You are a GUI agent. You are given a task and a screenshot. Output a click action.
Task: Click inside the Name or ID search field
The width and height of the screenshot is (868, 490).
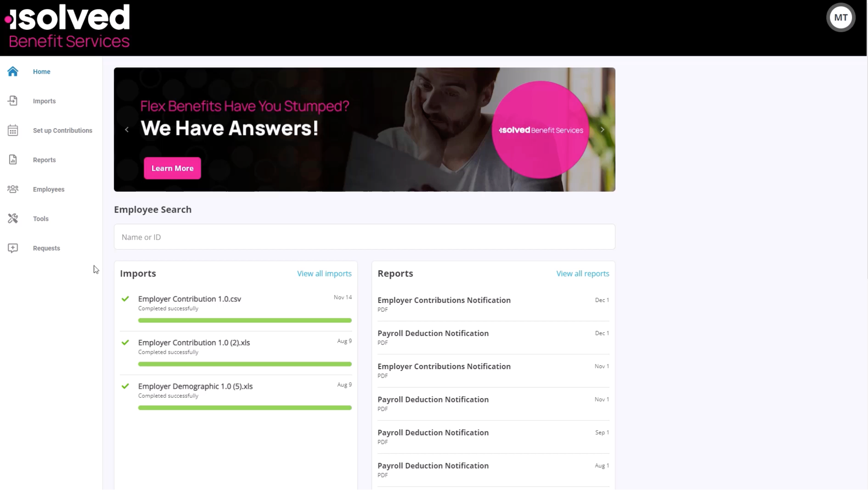364,237
